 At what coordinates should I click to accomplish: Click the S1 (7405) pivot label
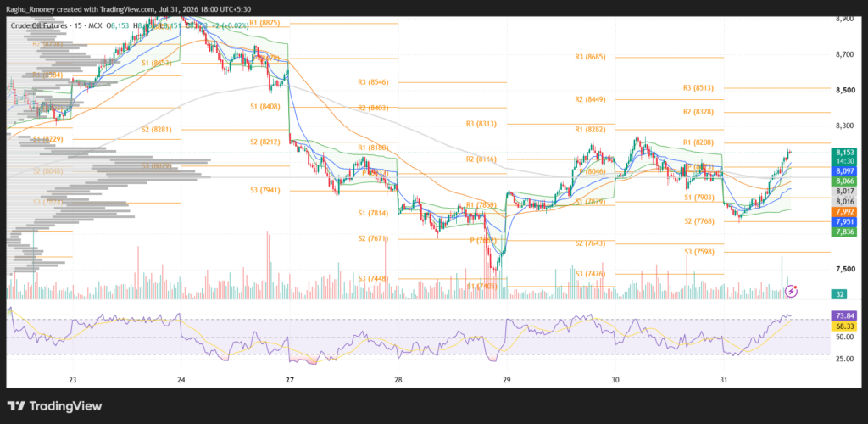tap(482, 286)
